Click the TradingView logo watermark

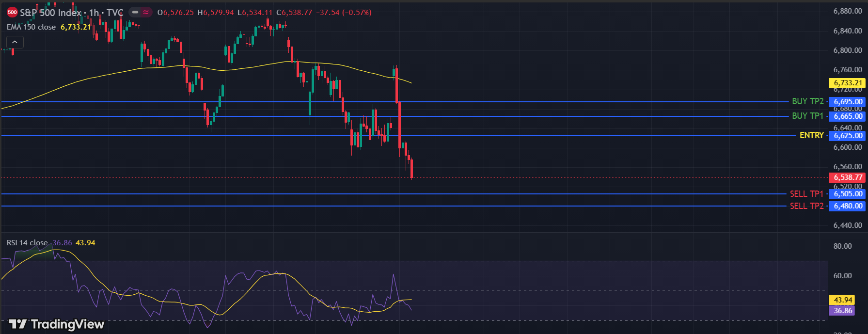coord(57,324)
